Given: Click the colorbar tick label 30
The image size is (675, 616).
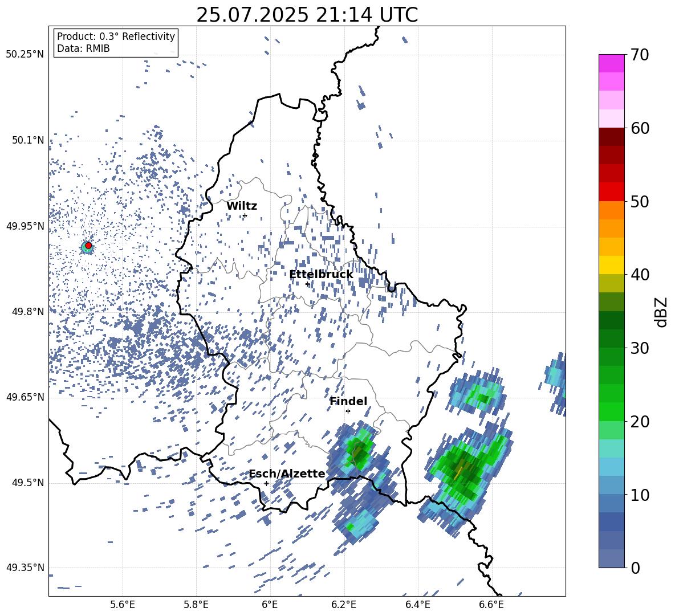Looking at the screenshot, I should coord(640,348).
